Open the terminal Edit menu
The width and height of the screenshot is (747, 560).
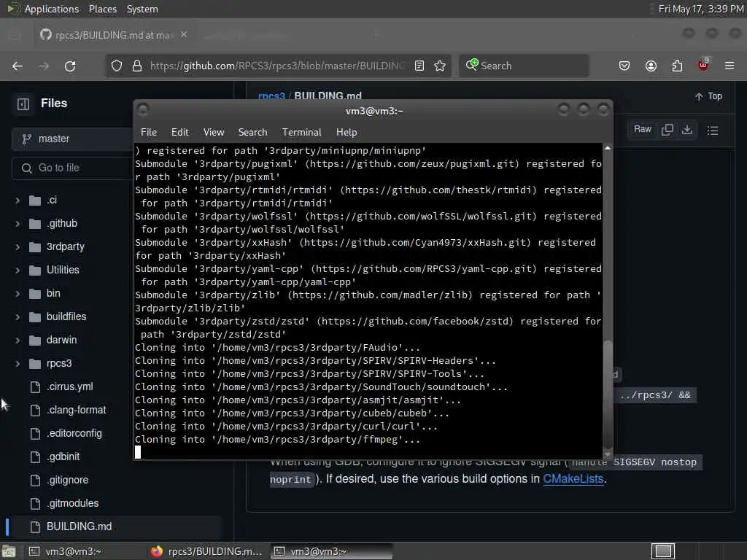pyautogui.click(x=180, y=133)
